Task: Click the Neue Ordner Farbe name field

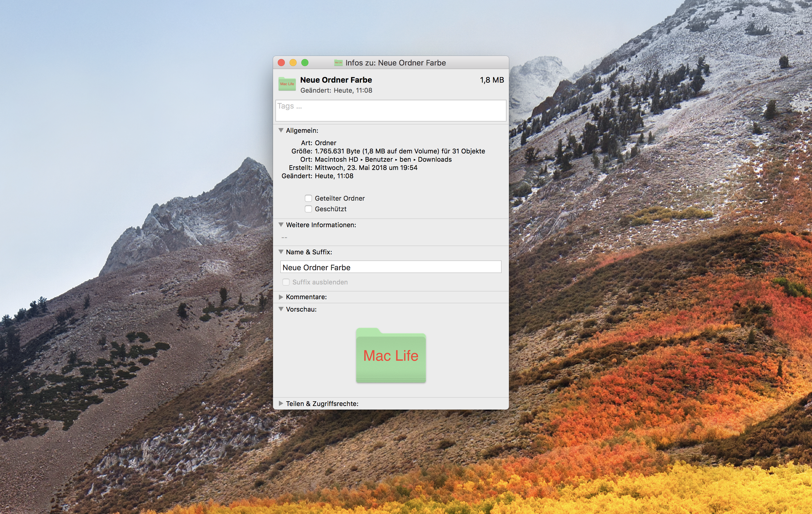Action: point(391,267)
